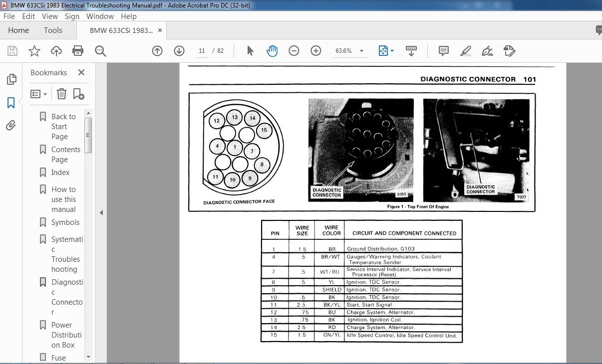The image size is (602, 364).
Task: Select the BMW 633CSi 1983 document tab
Action: pos(121,30)
